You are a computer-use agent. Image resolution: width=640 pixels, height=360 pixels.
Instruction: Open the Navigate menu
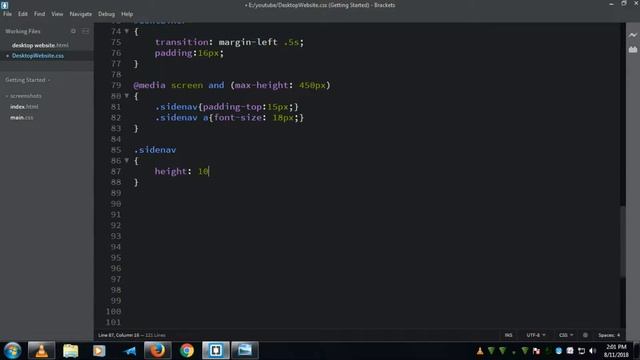click(80, 14)
